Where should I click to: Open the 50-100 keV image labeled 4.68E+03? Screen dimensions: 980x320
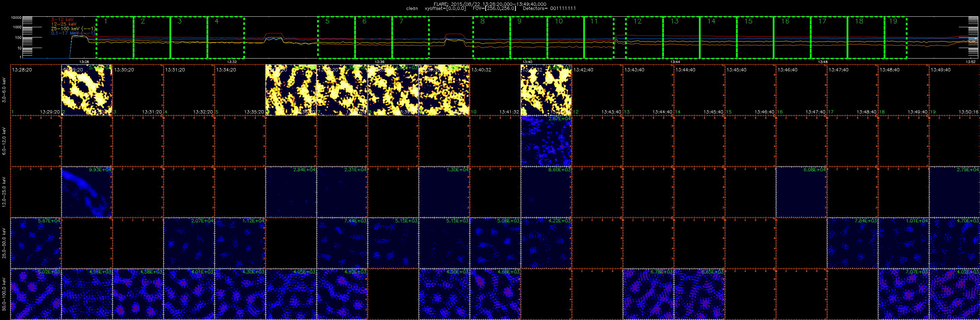pos(495,294)
